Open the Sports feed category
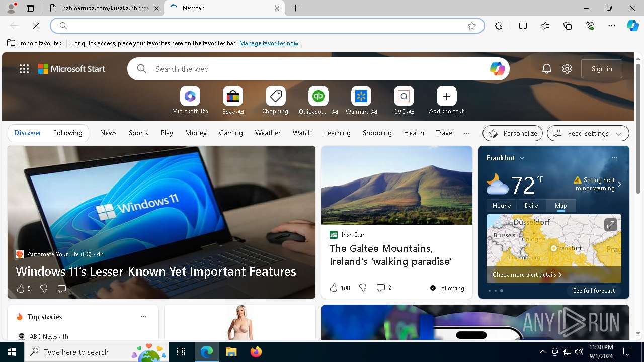644x362 pixels. (138, 133)
